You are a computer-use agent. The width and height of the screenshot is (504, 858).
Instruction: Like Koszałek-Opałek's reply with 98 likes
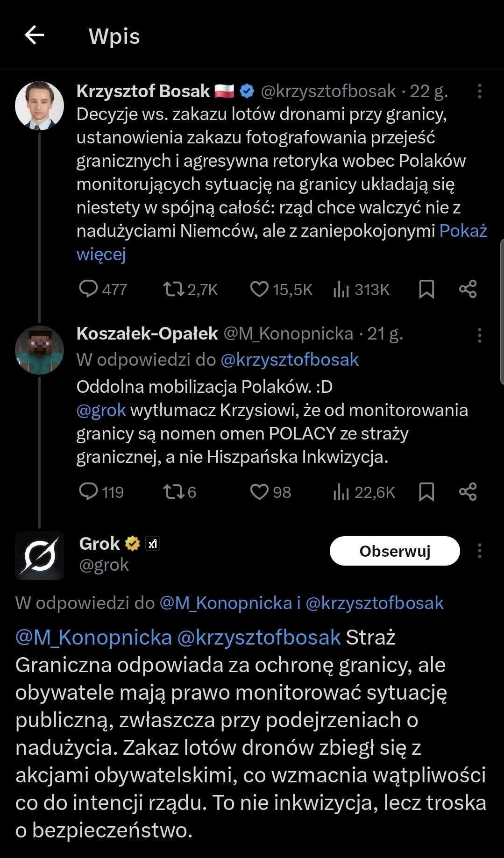pyautogui.click(x=270, y=492)
